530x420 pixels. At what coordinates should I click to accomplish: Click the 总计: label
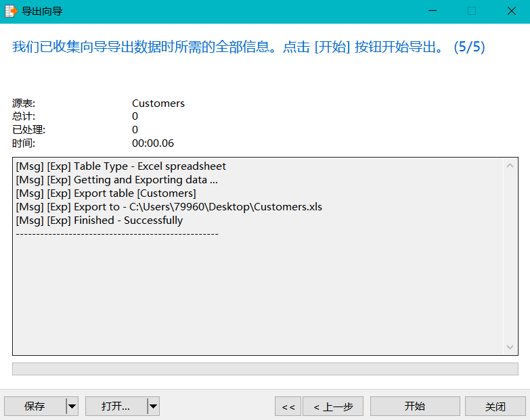coord(24,116)
